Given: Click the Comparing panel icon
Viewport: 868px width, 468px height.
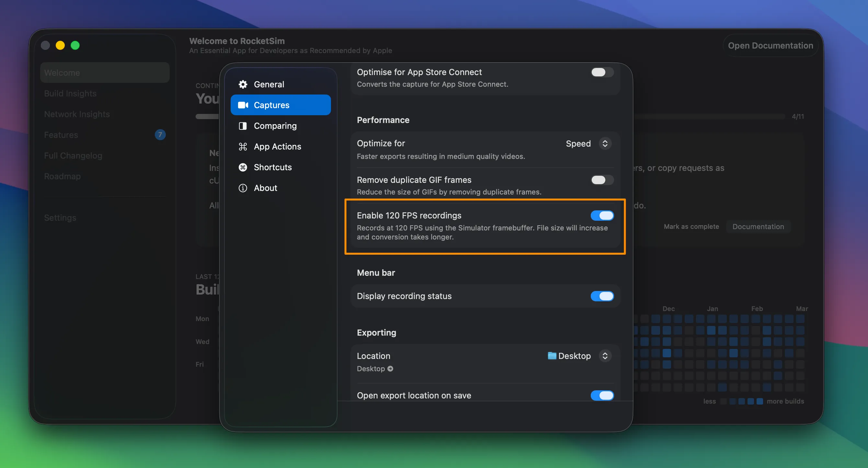Looking at the screenshot, I should [243, 126].
